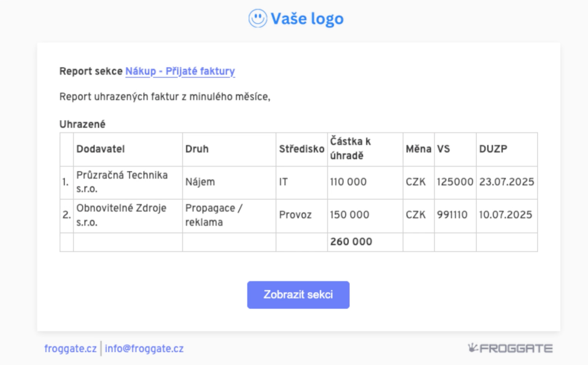Select the Průzračná Technika s.r.o. supplier cell
The image size is (588, 365).
[122, 182]
